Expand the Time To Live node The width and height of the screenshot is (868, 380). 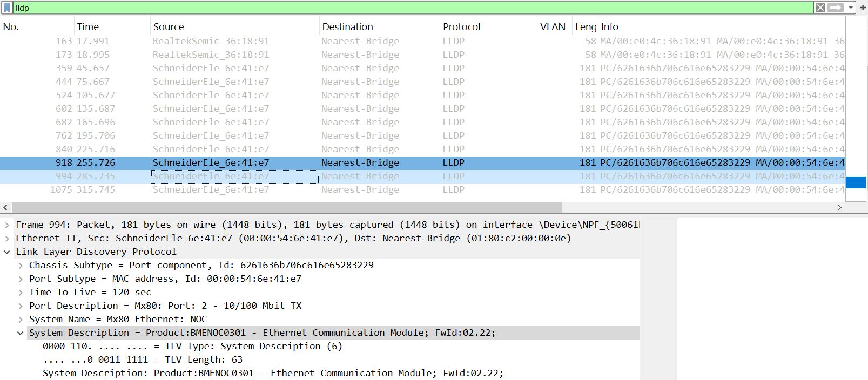(21, 292)
